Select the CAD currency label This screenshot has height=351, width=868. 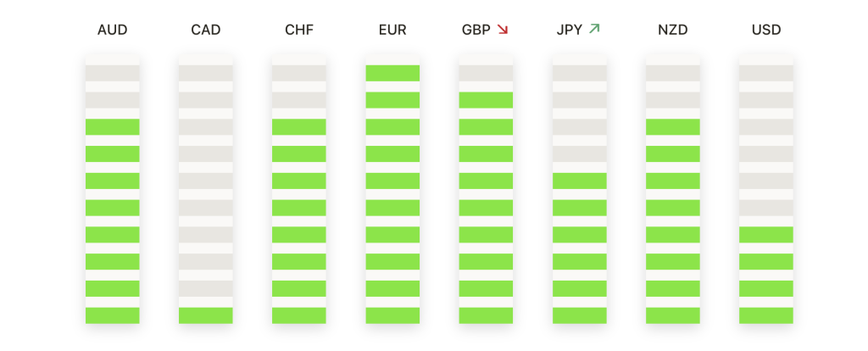click(x=206, y=30)
